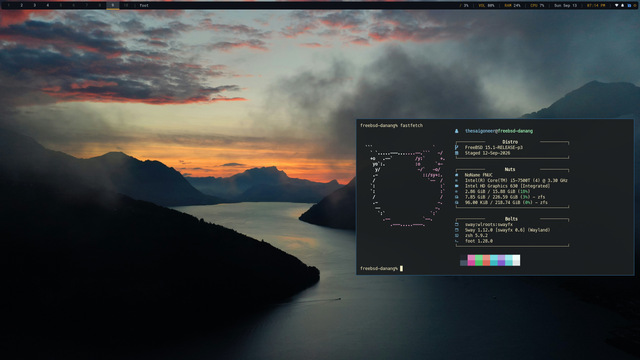Click the host icon beside 'NoName FNUC'
This screenshot has height=360, width=640.
456,175
